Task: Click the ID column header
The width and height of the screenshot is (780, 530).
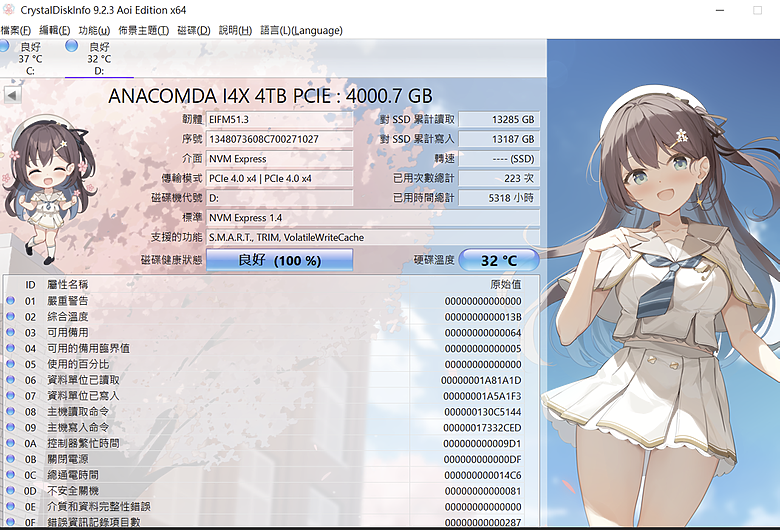Action: coord(30,285)
